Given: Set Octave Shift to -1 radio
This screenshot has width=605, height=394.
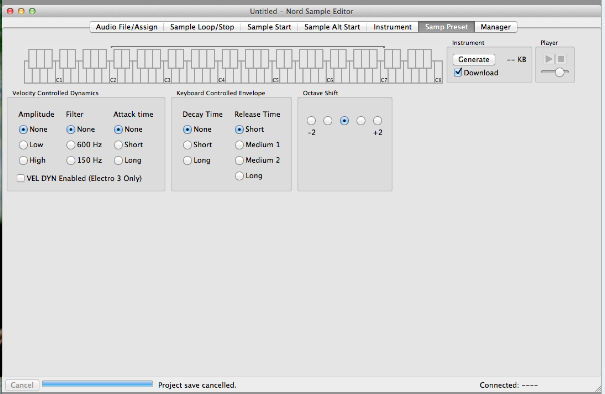Looking at the screenshot, I should click(x=328, y=121).
